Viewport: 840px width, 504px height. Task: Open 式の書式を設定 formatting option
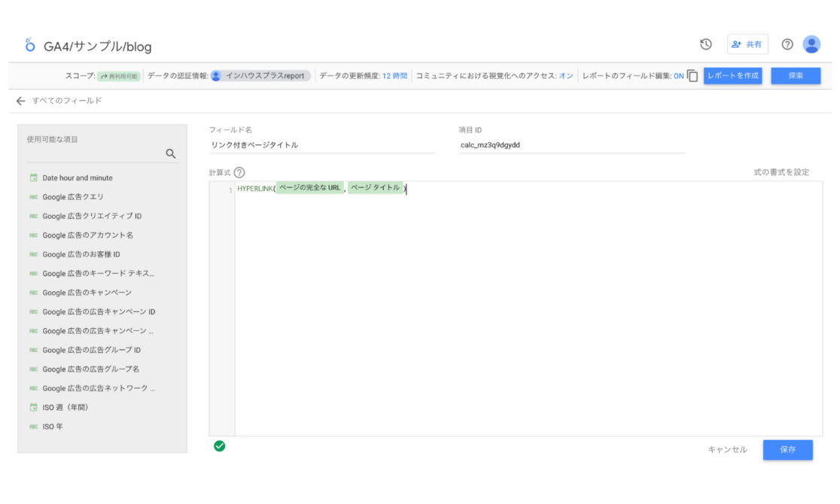(x=781, y=172)
